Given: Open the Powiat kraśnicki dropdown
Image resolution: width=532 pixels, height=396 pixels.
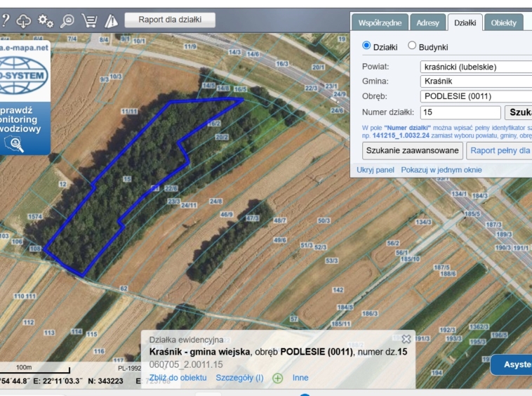Looking at the screenshot, I should 476,67.
